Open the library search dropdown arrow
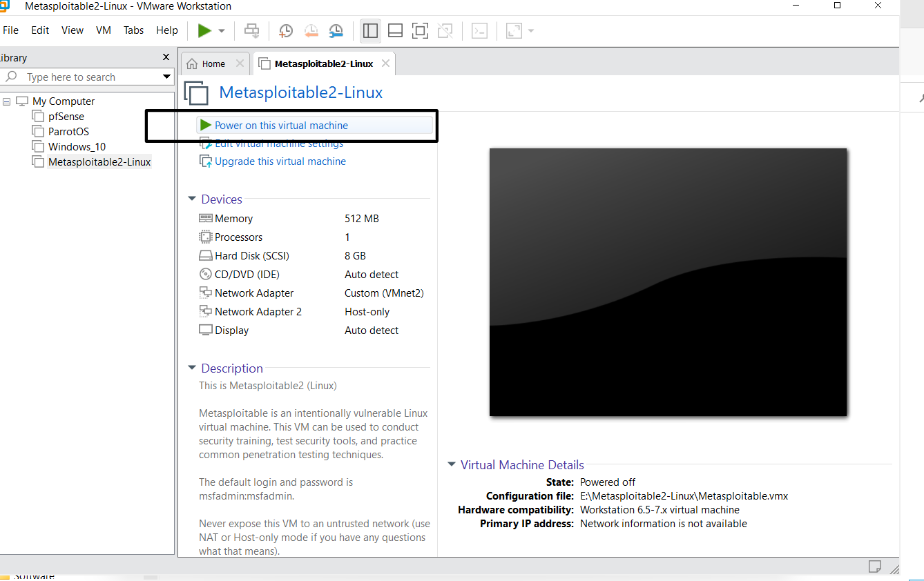924x581 pixels. click(166, 77)
